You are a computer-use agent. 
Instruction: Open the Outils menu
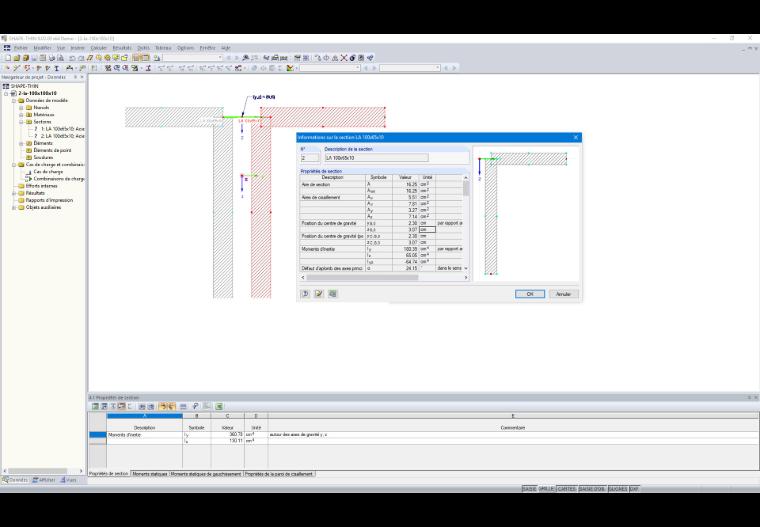tap(143, 48)
